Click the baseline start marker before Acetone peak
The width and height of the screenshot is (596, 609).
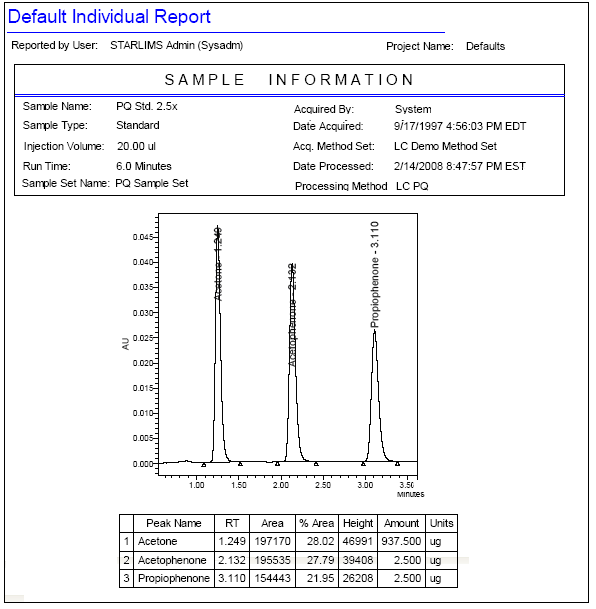click(x=203, y=465)
